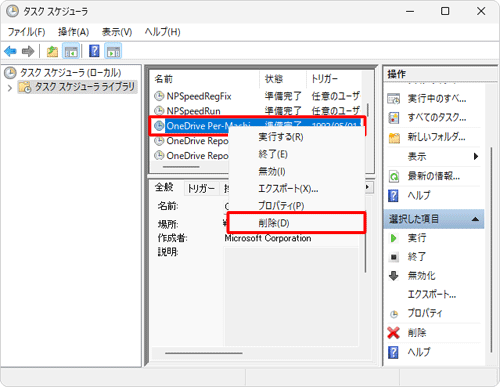Image resolution: width=500 pixels, height=387 pixels.
Task: Click the 実行中のすべ... icon in actions pane
Action: (x=394, y=99)
